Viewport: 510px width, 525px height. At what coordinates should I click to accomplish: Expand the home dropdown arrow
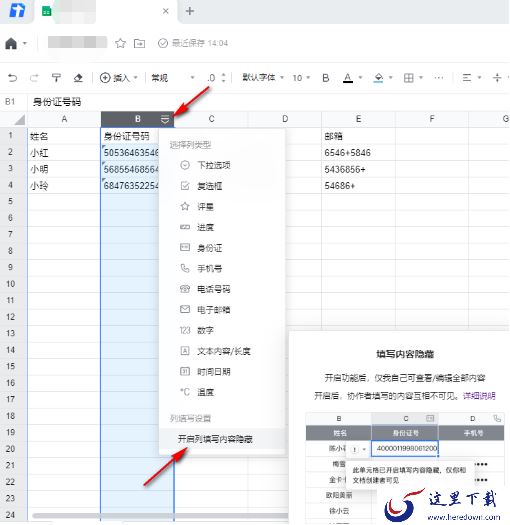tap(25, 43)
